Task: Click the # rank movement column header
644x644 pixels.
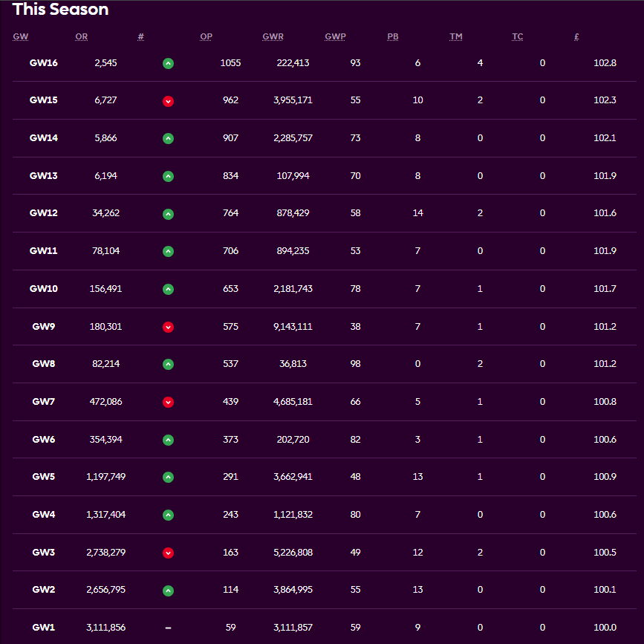Action: coord(141,37)
